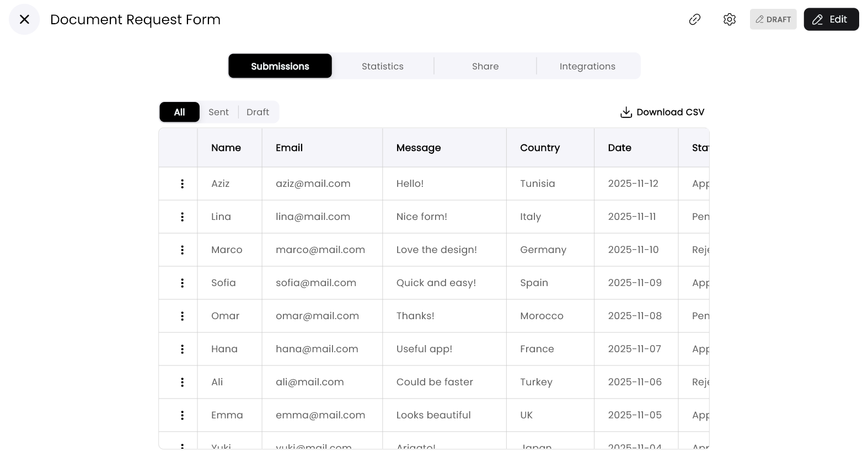Close the Document Request Form view
Screen dimensions: 868x468
[x=24, y=19]
